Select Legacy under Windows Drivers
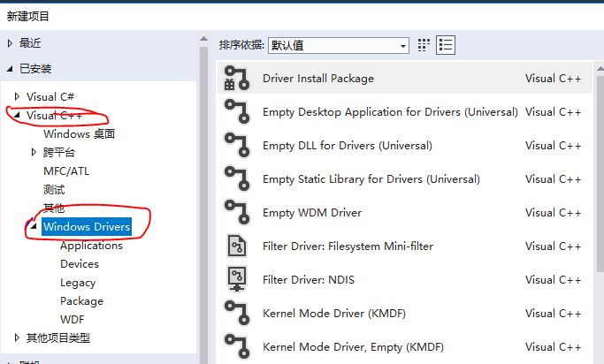This screenshot has width=604, height=364. tap(78, 283)
